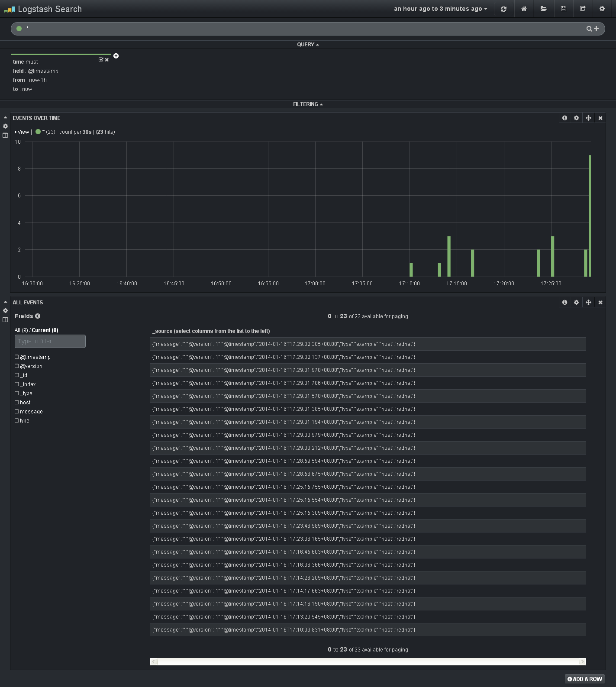Viewport: 616px width, 687px height.
Task: Click the table horizontal scrollbar
Action: [368, 661]
